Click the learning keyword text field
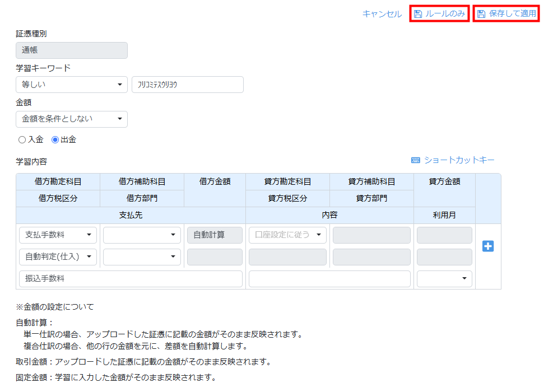This screenshot has height=392, width=553. (187, 85)
